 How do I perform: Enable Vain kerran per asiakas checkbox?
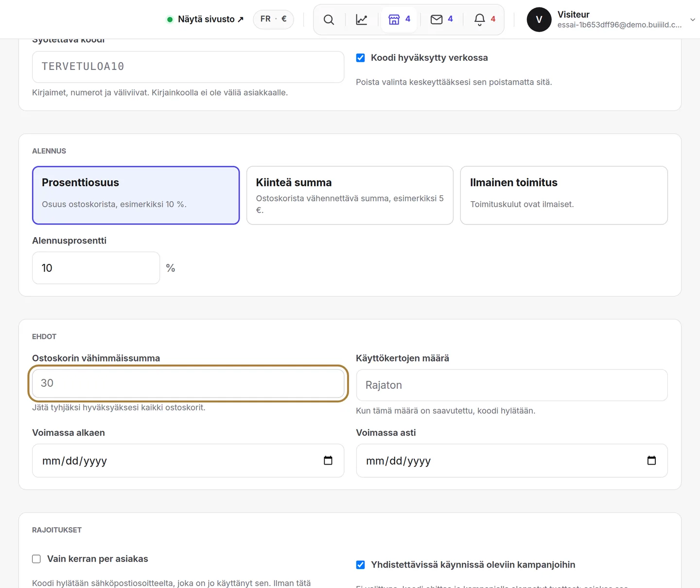(x=36, y=559)
